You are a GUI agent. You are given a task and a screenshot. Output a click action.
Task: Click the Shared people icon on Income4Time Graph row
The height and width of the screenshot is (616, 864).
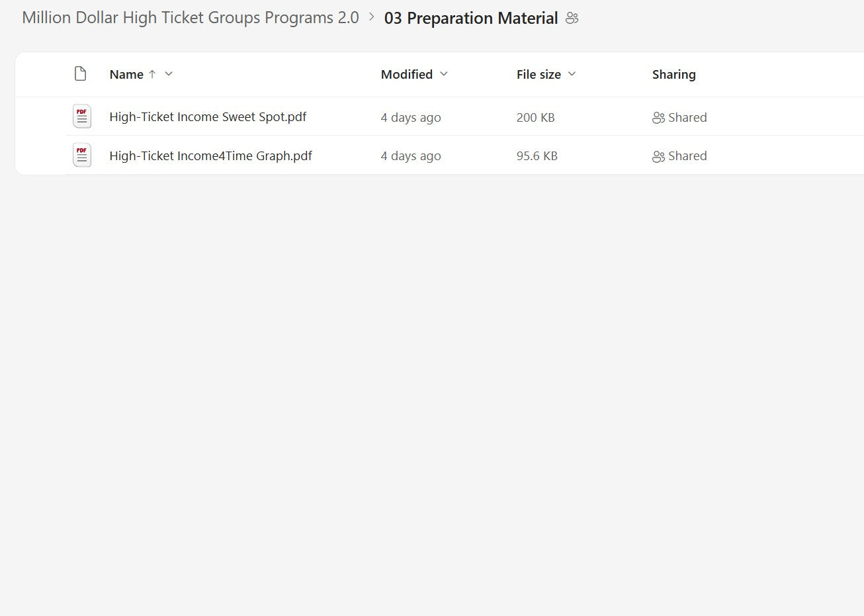(658, 156)
